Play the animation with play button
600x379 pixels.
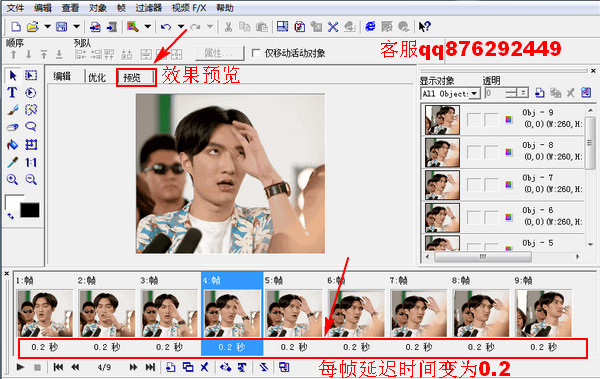20,367
